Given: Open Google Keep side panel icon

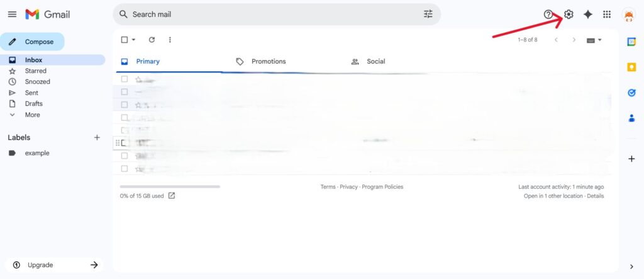Looking at the screenshot, I should (632, 67).
